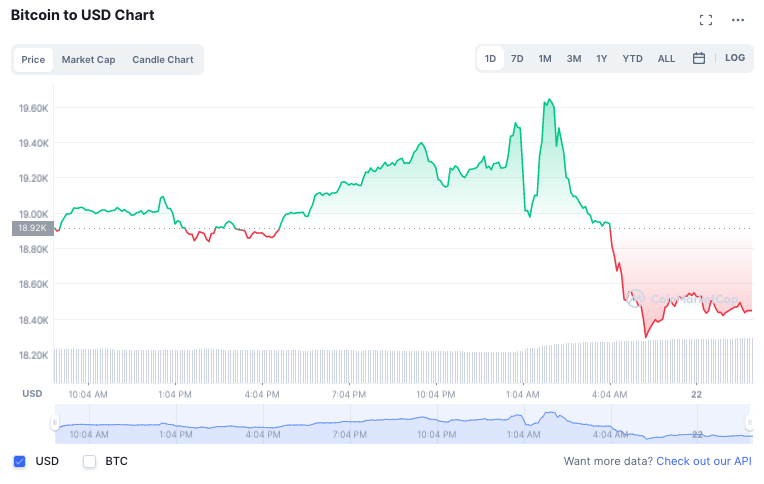Open the Check out our API link
Screen dimensions: 764x484
(704, 461)
